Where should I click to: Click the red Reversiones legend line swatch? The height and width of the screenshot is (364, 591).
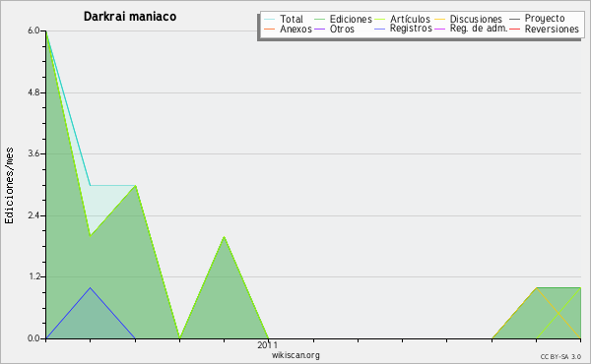(x=514, y=29)
